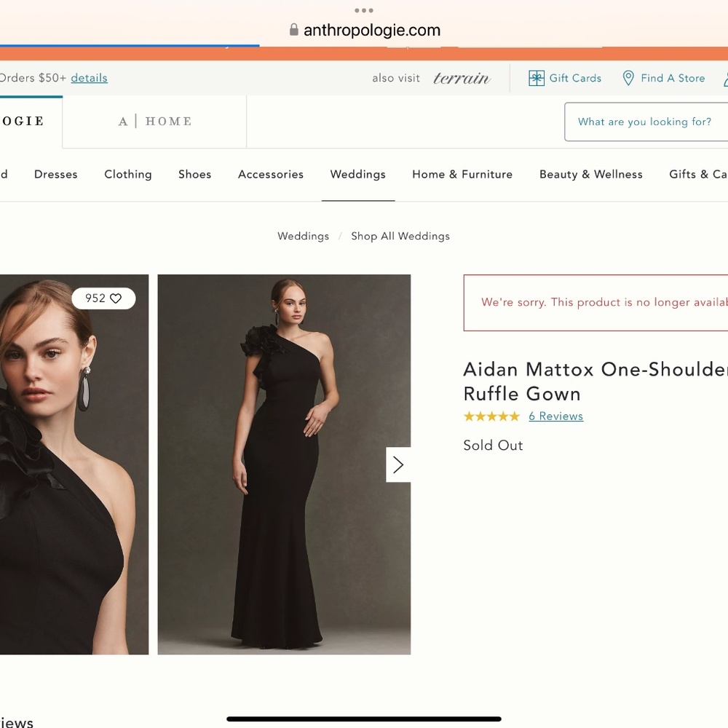
Task: Click the Gift Cards gift box icon
Action: (537, 78)
